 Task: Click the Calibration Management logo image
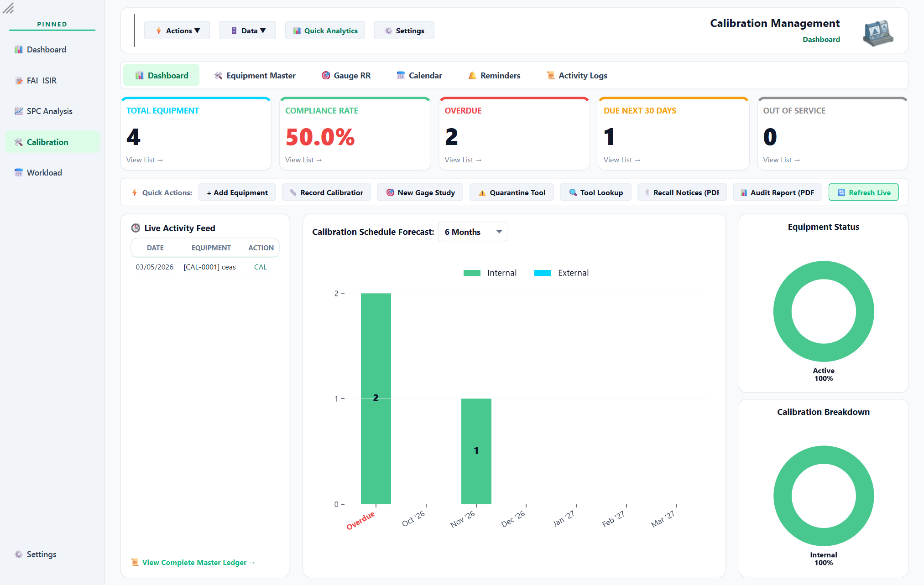point(878,32)
